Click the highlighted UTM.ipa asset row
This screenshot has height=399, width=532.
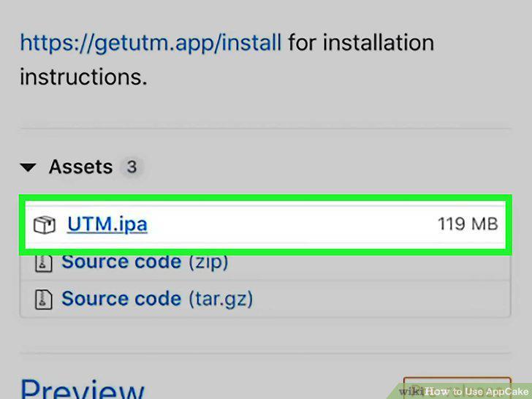coord(265,224)
